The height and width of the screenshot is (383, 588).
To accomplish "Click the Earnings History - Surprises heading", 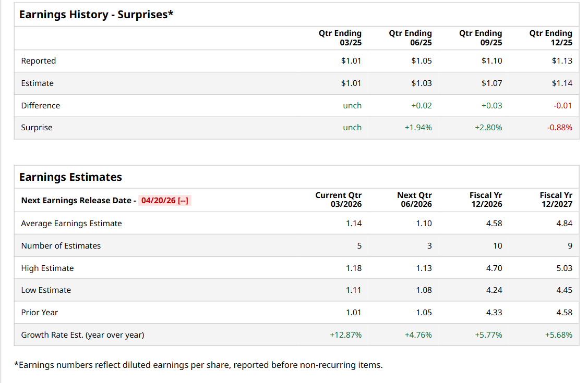I will pyautogui.click(x=96, y=15).
